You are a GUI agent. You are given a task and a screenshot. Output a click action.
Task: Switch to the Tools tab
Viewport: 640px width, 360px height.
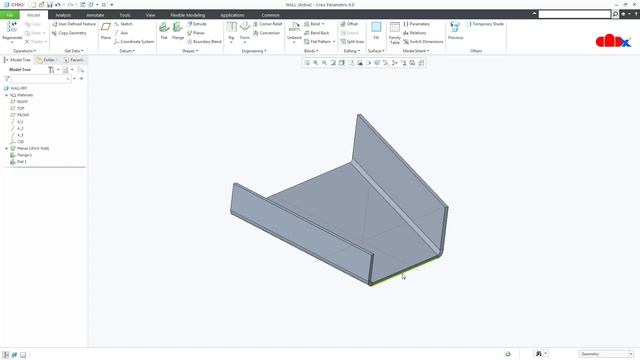[125, 15]
